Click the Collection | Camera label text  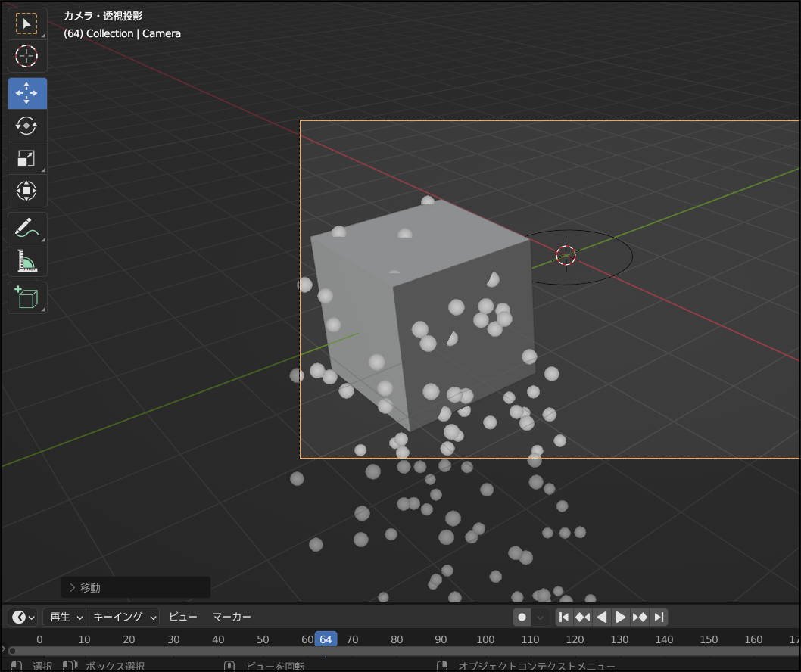133,34
